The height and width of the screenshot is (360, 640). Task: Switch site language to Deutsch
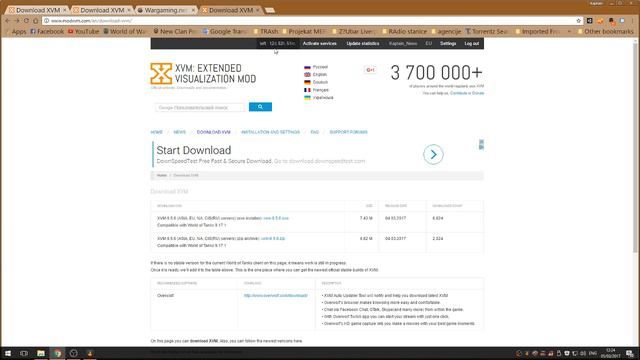click(x=316, y=82)
